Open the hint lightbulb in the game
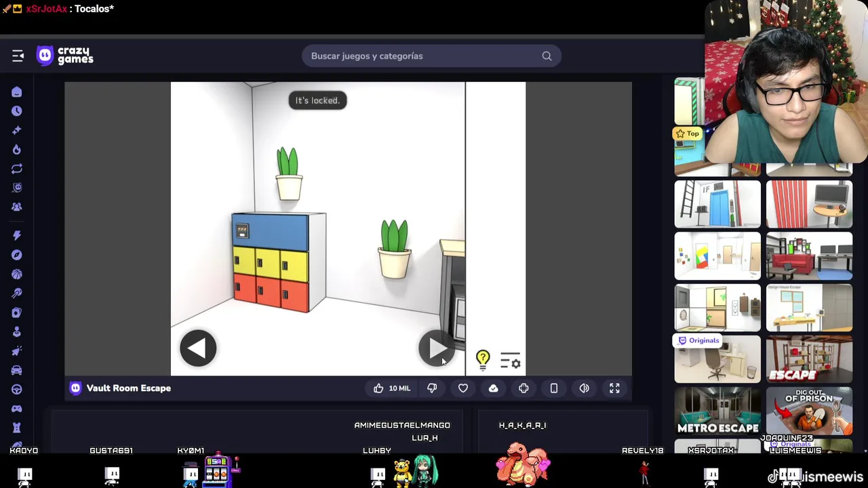Screen dimensions: 868x488 coord(483,360)
